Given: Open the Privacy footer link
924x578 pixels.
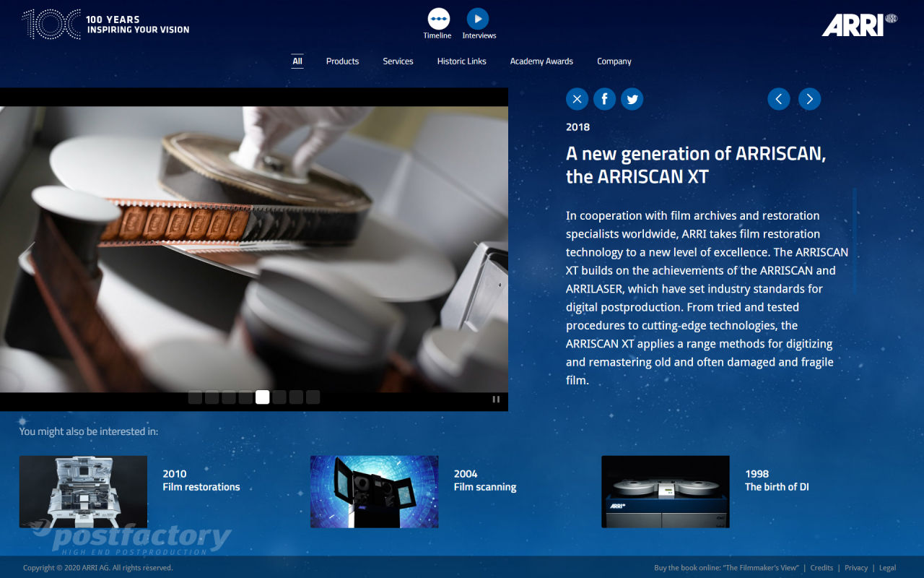Looking at the screenshot, I should click(x=856, y=568).
